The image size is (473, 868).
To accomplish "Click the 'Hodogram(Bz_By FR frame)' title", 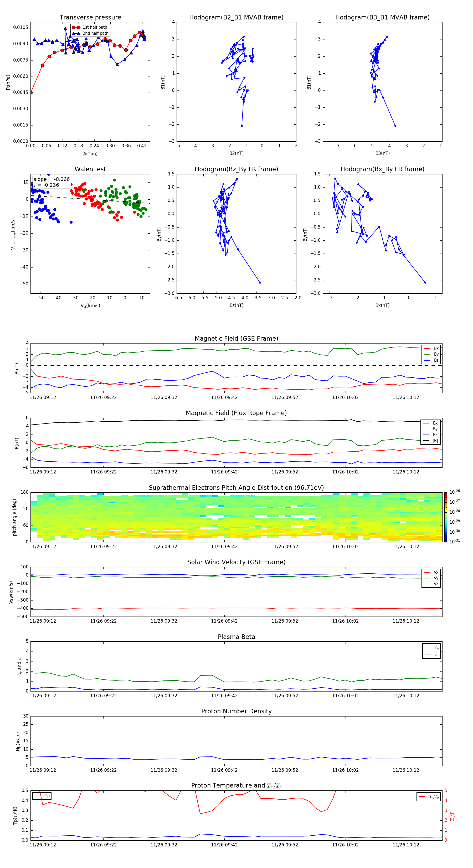I will pos(236,169).
